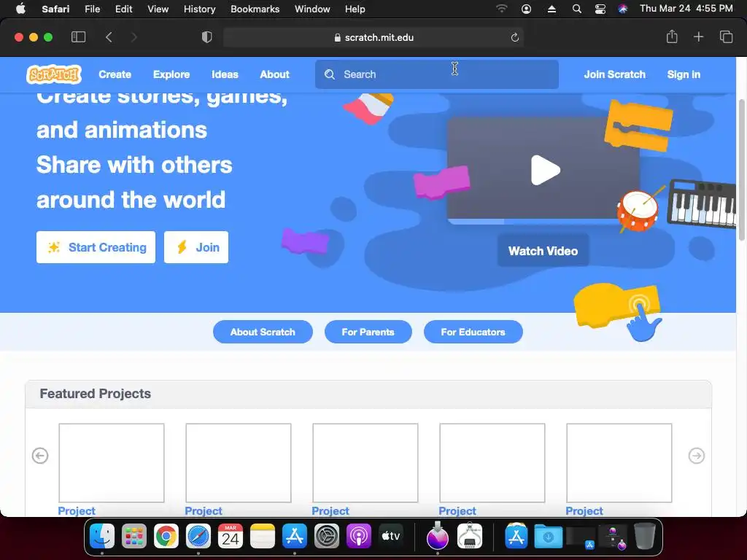747x560 pixels.
Task: Open the third featured project thumbnail
Action: click(x=365, y=463)
